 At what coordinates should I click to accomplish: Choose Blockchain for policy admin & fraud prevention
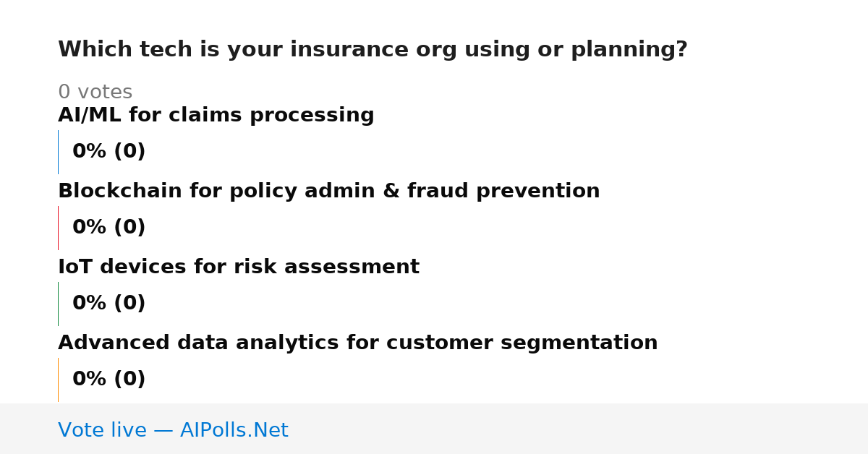[329, 192]
